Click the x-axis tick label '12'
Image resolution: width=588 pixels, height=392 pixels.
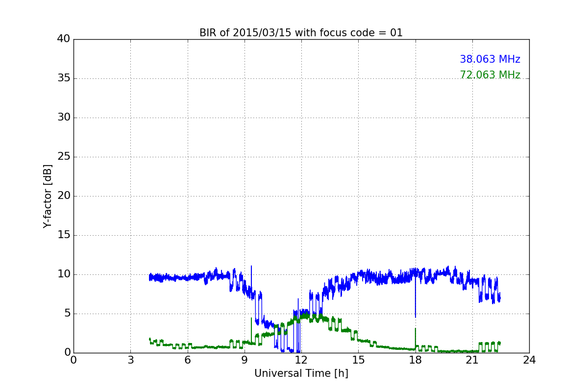[x=301, y=360]
